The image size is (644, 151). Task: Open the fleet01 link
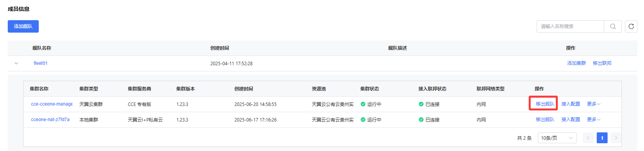tap(41, 63)
